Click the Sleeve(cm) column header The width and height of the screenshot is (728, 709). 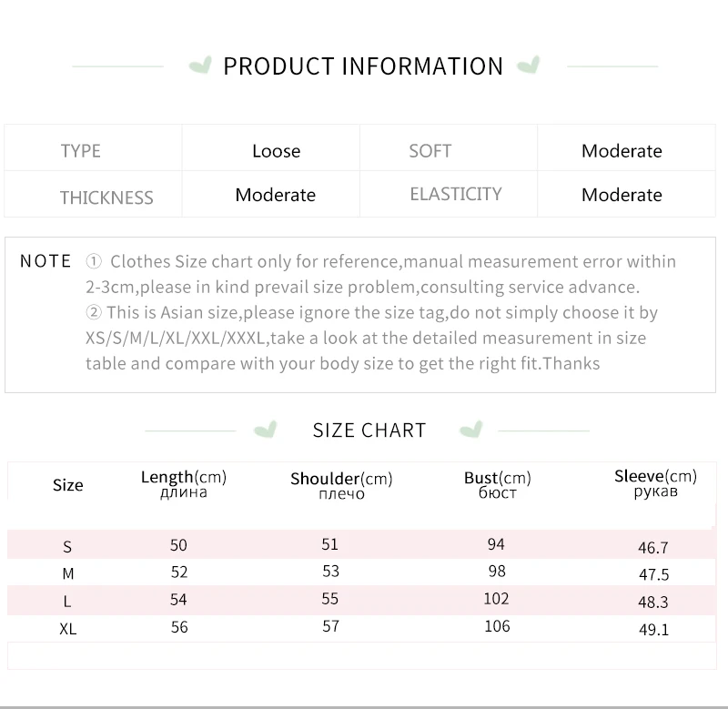tap(655, 483)
